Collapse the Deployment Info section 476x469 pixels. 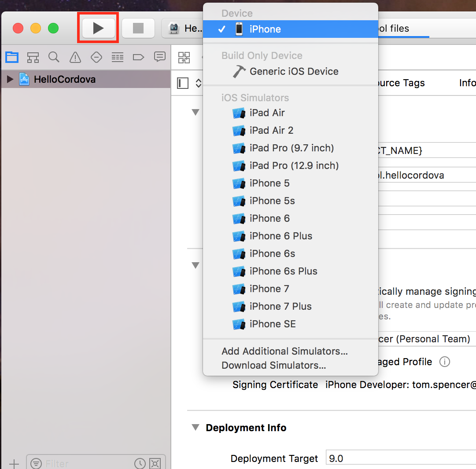[195, 427]
